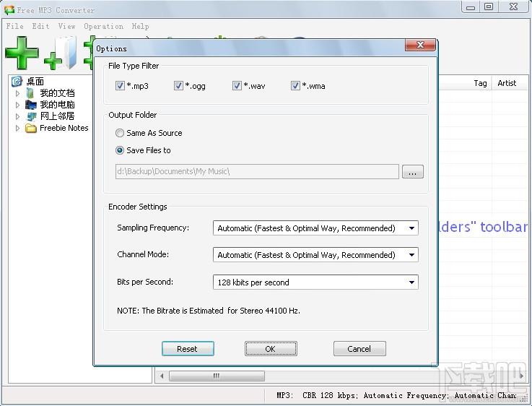Open the Sampling Frequency dropdown
The height and width of the screenshot is (406, 532).
pyautogui.click(x=315, y=228)
